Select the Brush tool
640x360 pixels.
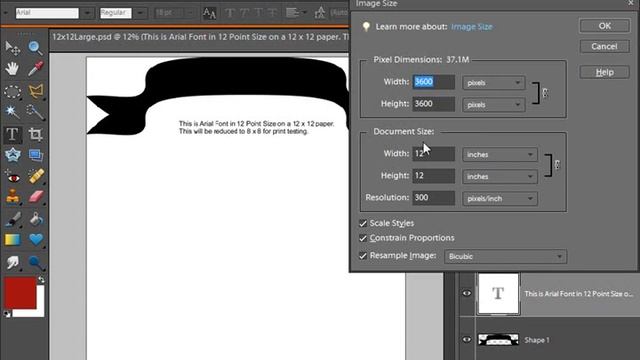12,220
